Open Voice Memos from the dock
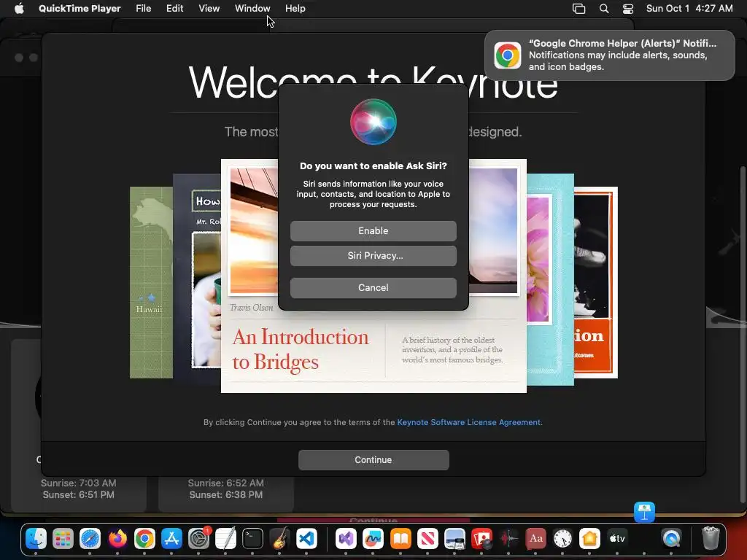 click(x=508, y=539)
